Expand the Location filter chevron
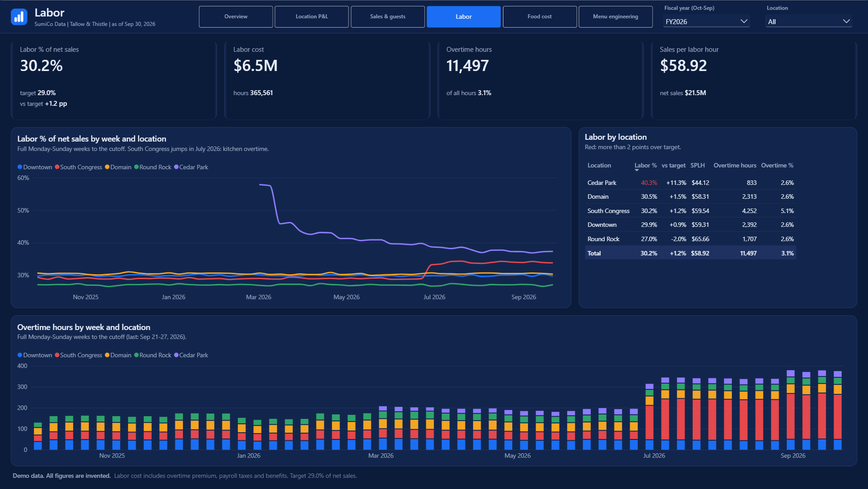This screenshot has width=868, height=489. pyautogui.click(x=846, y=21)
